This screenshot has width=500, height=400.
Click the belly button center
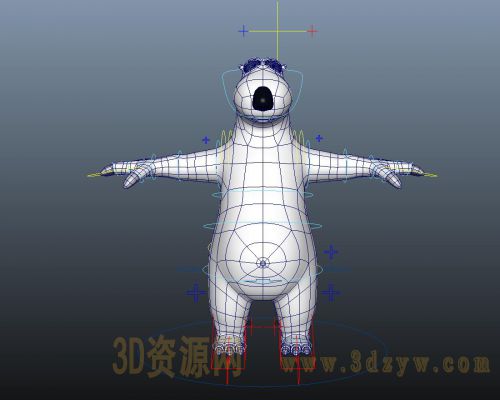point(263,264)
